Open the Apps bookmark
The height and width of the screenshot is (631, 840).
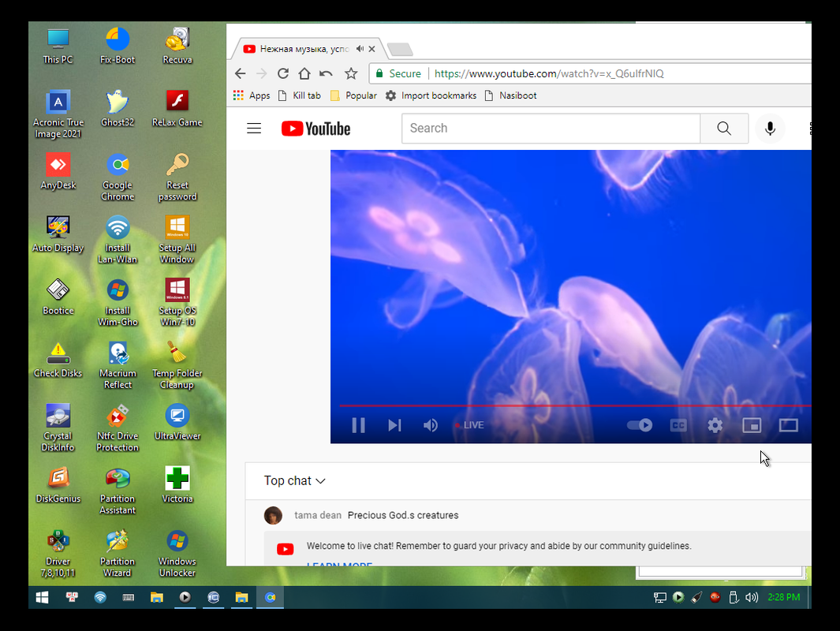pos(252,95)
